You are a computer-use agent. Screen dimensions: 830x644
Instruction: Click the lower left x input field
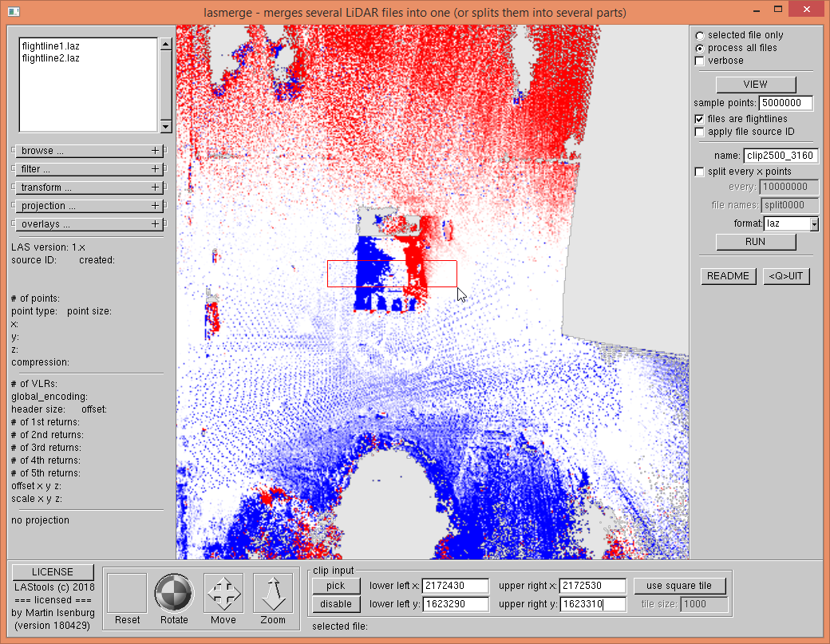[x=455, y=587]
